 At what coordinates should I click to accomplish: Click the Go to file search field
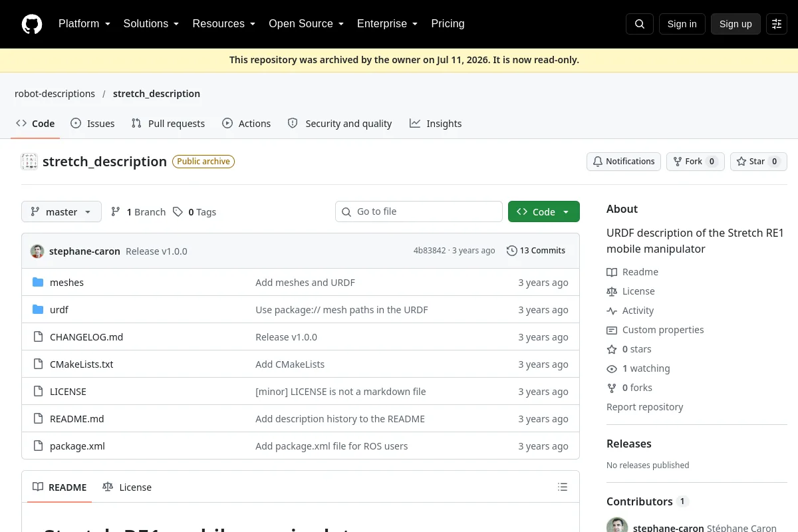point(419,211)
